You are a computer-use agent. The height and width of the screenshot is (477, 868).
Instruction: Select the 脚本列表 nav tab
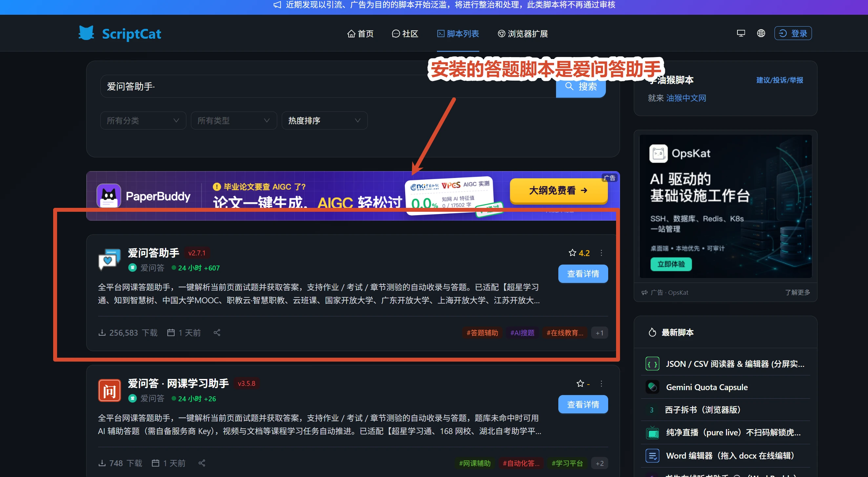(458, 34)
